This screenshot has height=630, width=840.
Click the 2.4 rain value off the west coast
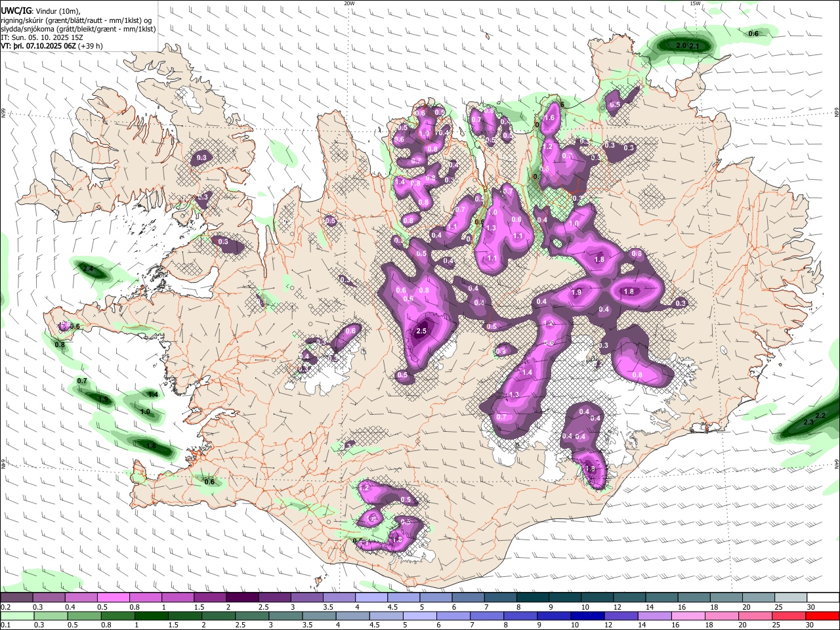(88, 269)
